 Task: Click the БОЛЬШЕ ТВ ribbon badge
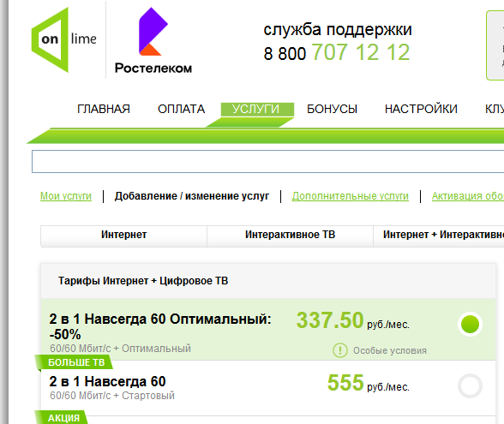(75, 362)
